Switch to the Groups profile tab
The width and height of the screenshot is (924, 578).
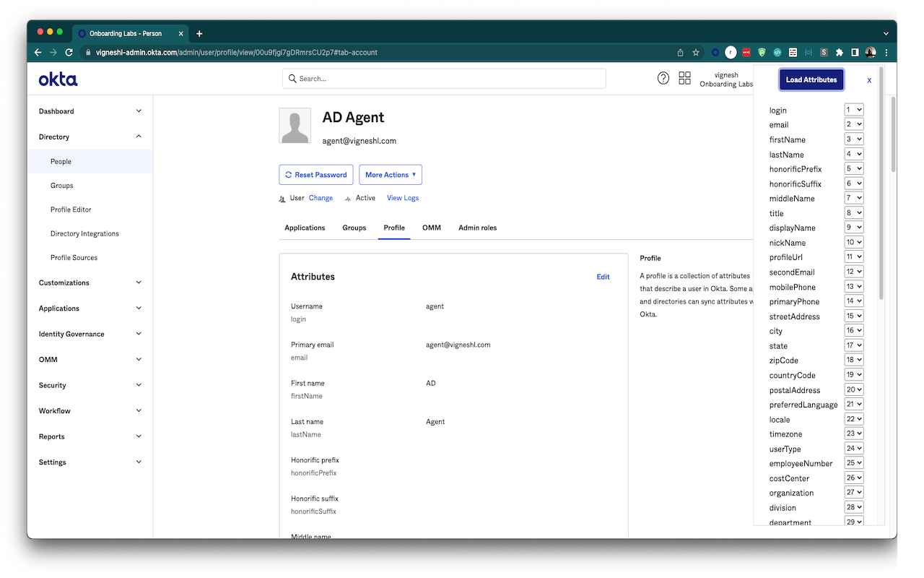pyautogui.click(x=354, y=228)
